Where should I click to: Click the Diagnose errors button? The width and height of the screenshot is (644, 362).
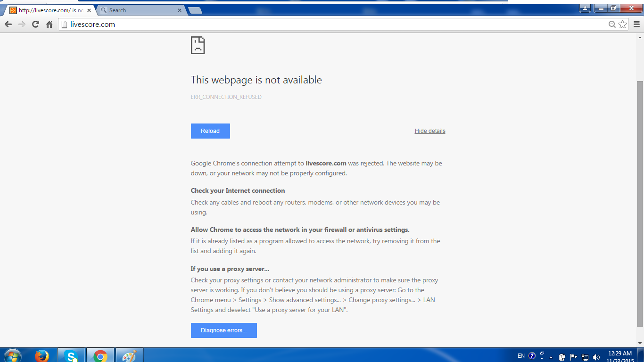(224, 330)
